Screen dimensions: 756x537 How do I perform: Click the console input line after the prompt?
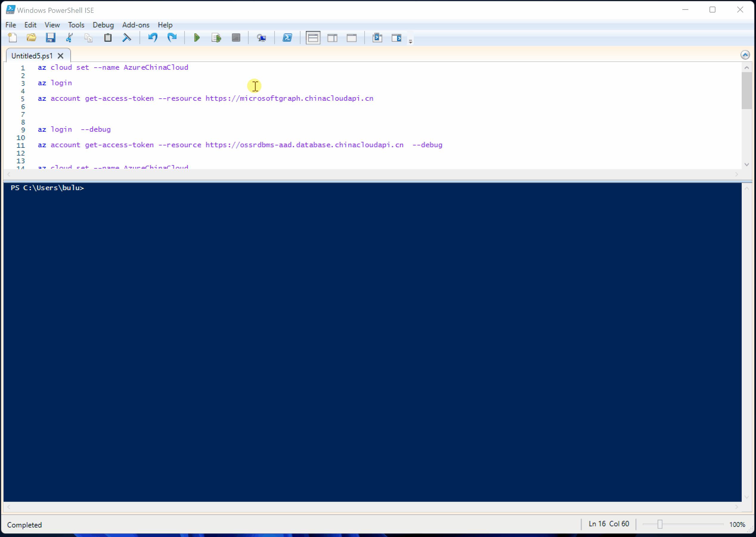(99, 187)
